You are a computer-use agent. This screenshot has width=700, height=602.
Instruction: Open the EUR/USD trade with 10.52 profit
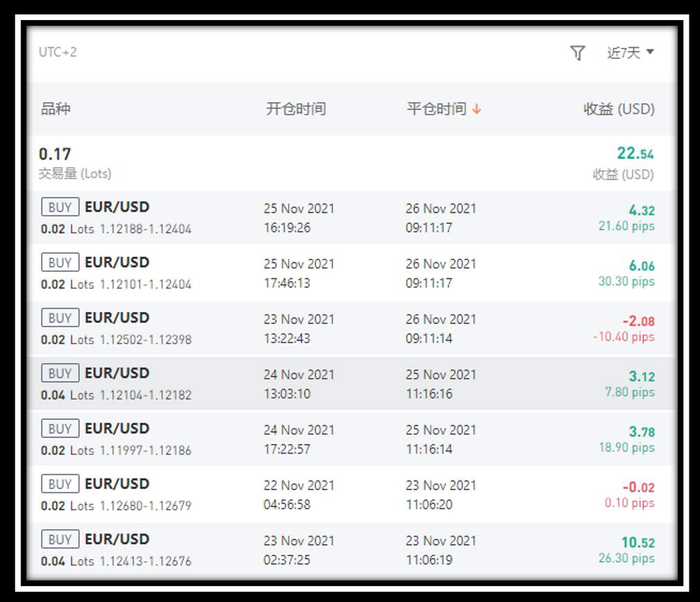click(x=351, y=550)
